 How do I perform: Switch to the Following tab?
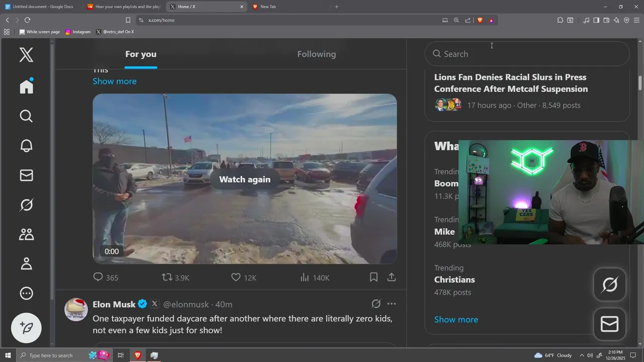click(x=316, y=54)
